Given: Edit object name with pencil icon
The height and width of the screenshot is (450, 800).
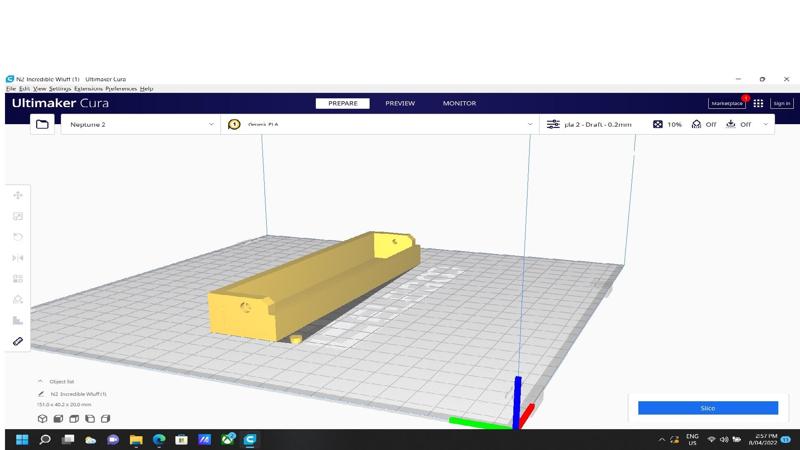Looking at the screenshot, I should pos(41,394).
